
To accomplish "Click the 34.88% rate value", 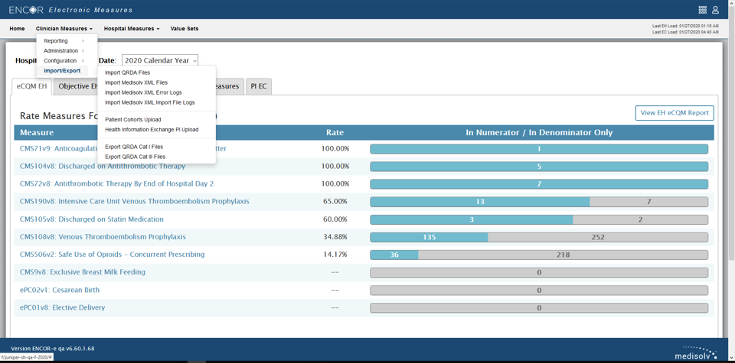I will click(335, 237).
